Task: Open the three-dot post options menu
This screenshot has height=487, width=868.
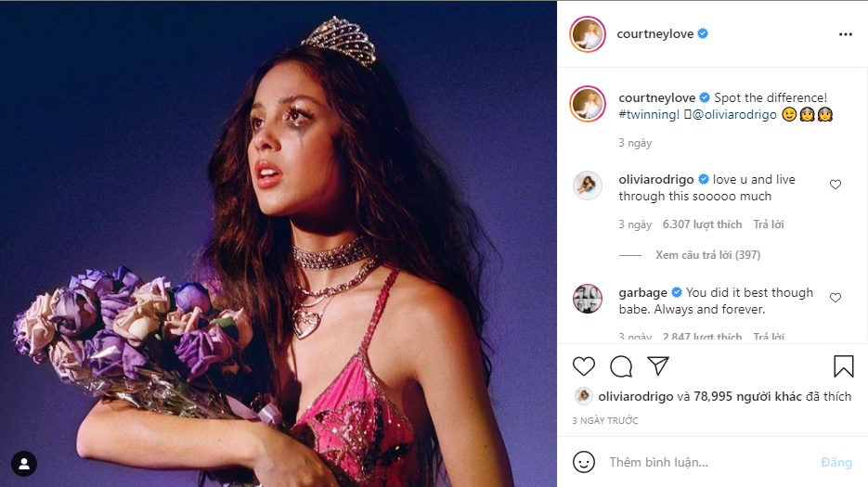Action: [845, 34]
